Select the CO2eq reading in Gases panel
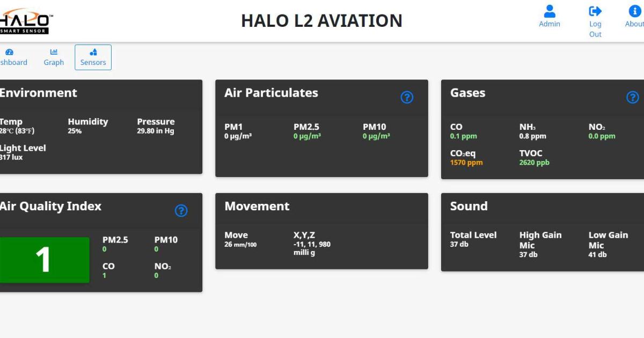 (465, 158)
